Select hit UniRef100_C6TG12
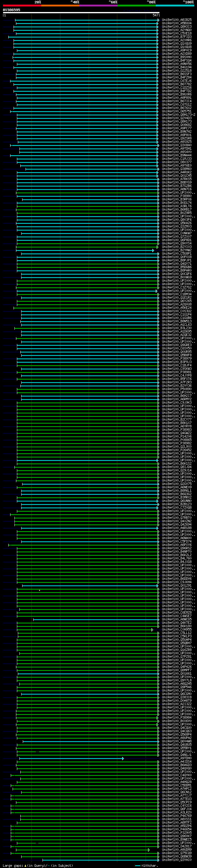Viewport: 197px width, 868px height. click(176, 104)
